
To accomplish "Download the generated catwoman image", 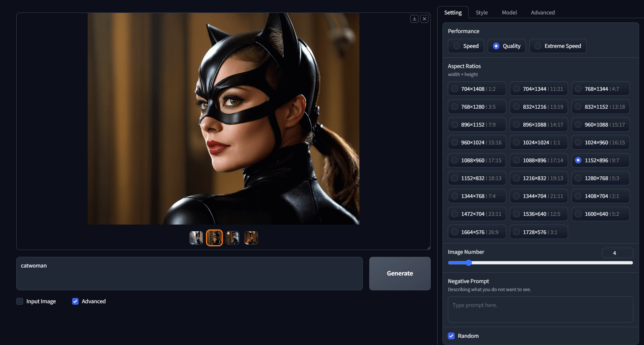I will [x=414, y=19].
